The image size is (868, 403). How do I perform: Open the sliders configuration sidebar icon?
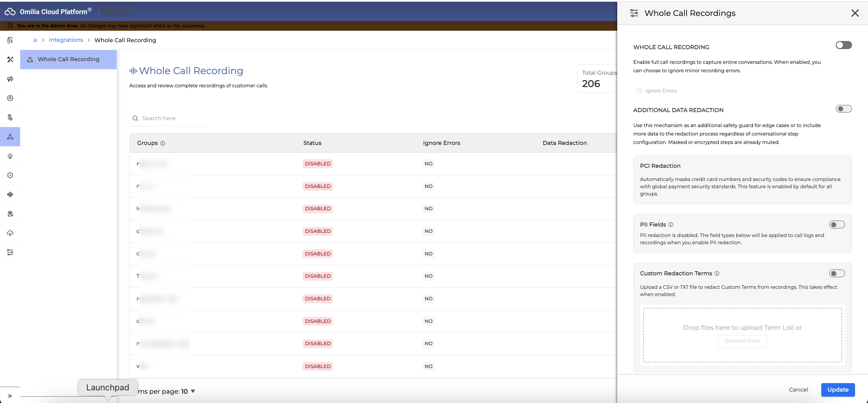click(x=10, y=252)
